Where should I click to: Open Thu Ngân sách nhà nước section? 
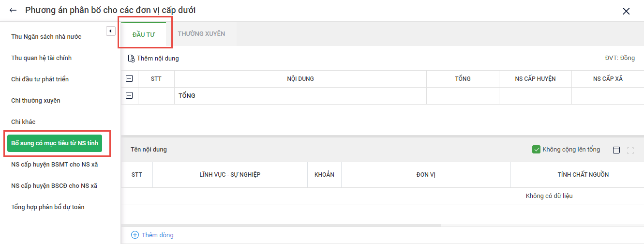coord(46,37)
